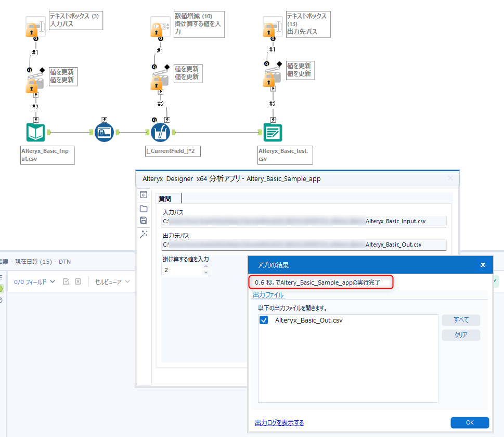Click the lightning anchor above Output Data tool
The height and width of the screenshot is (437, 504).
point(273,120)
